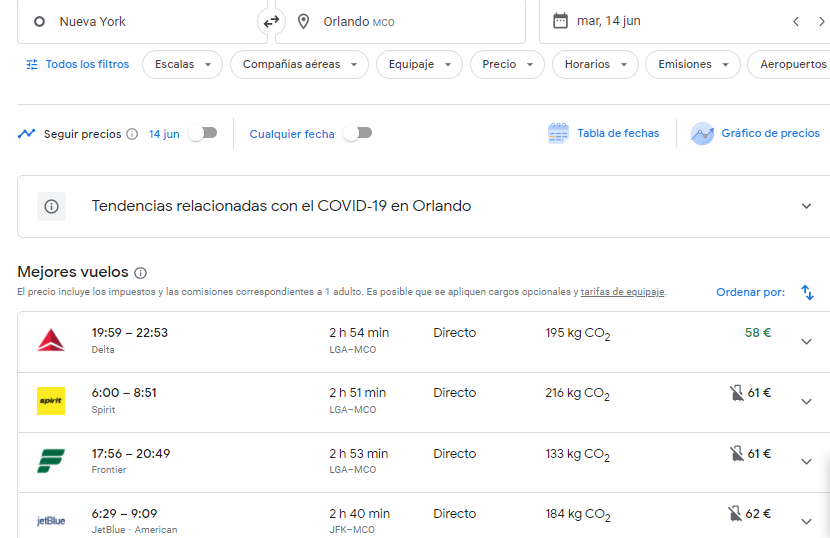The image size is (830, 538).
Task: Click the 17:56 – 20:49 flight time
Action: 131,454
